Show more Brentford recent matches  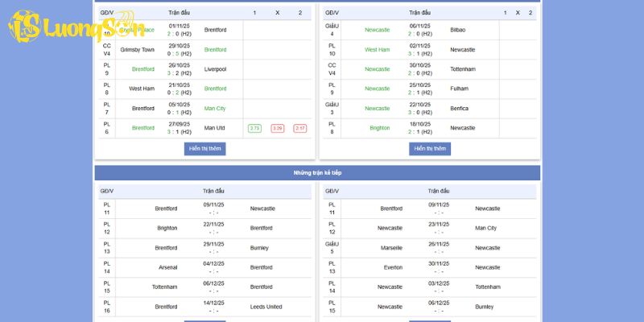click(x=204, y=149)
